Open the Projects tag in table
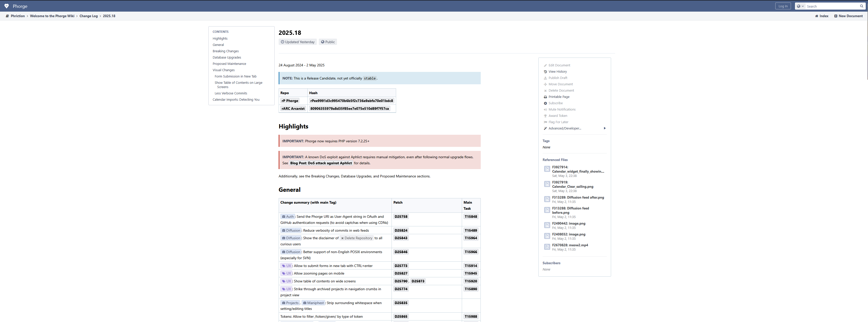 pyautogui.click(x=290, y=303)
